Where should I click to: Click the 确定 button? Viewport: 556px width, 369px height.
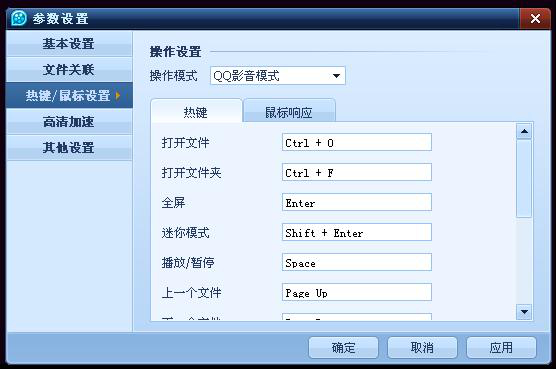(343, 347)
